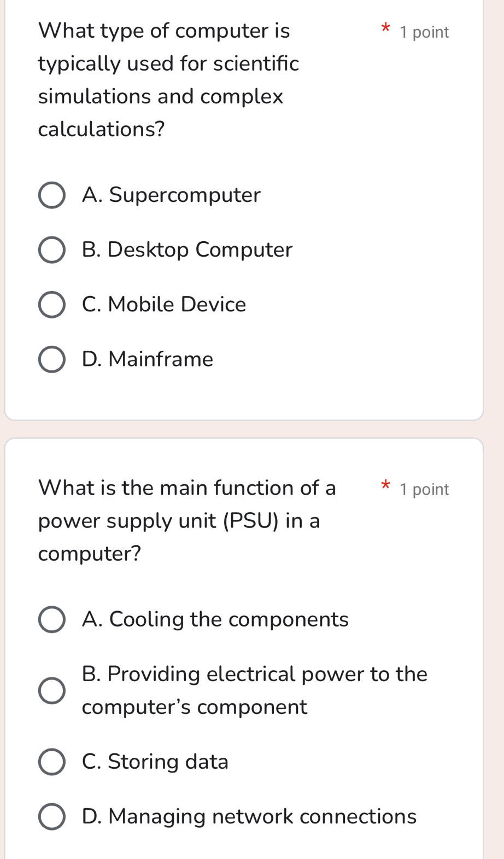Click the red asterisk on the PSU question
504x859 pixels.
click(x=386, y=485)
